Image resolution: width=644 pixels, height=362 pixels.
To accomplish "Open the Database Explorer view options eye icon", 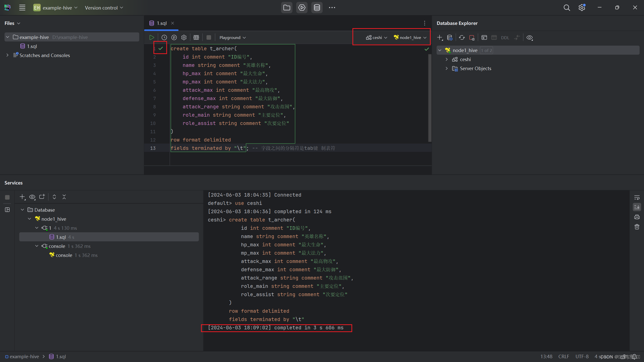I will point(530,37).
